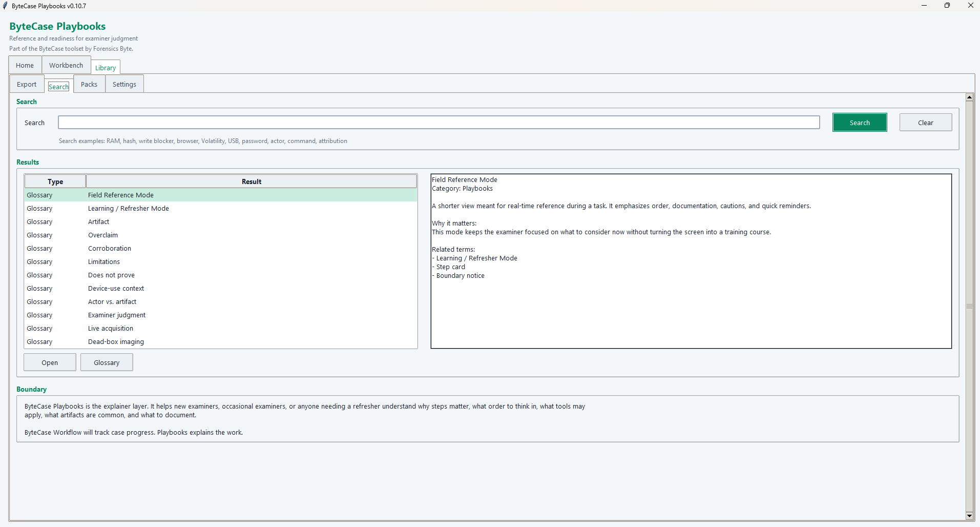Click the Open button below results
This screenshot has width=980, height=527.
(50, 362)
